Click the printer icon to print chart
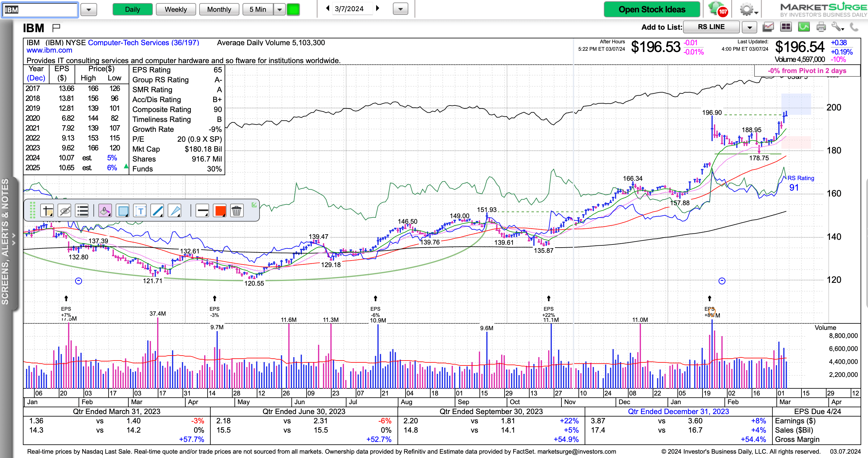 [x=821, y=27]
